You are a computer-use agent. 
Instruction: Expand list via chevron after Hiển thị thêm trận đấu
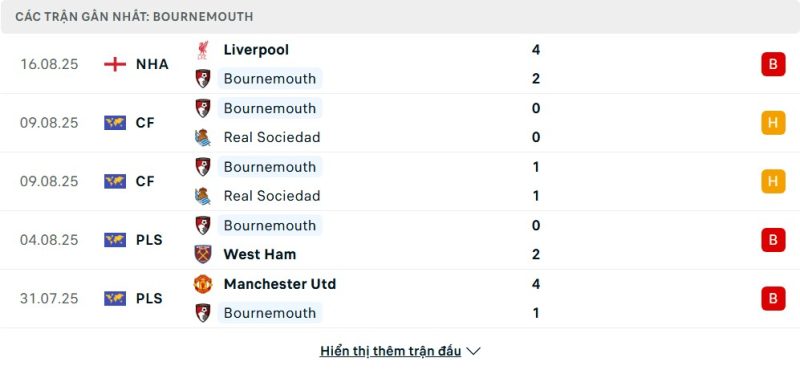point(473,351)
